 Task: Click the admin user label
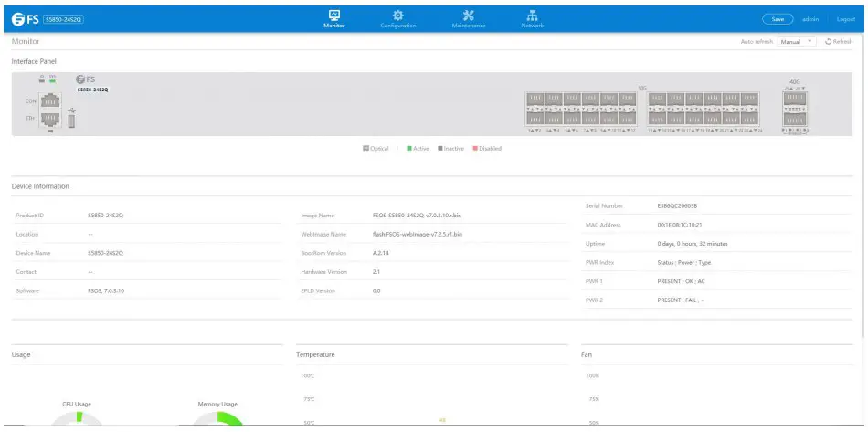pyautogui.click(x=810, y=19)
